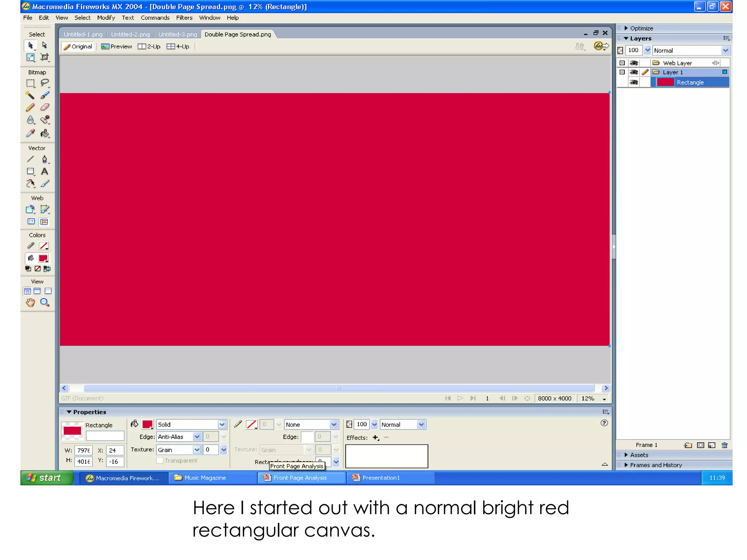Click the red fill color swatch in Properties

[147, 424]
